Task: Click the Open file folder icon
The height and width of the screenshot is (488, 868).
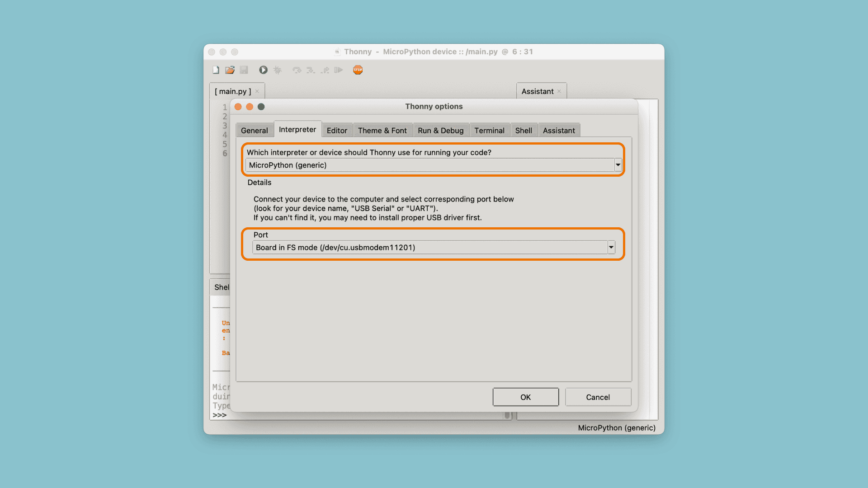Action: (x=230, y=70)
